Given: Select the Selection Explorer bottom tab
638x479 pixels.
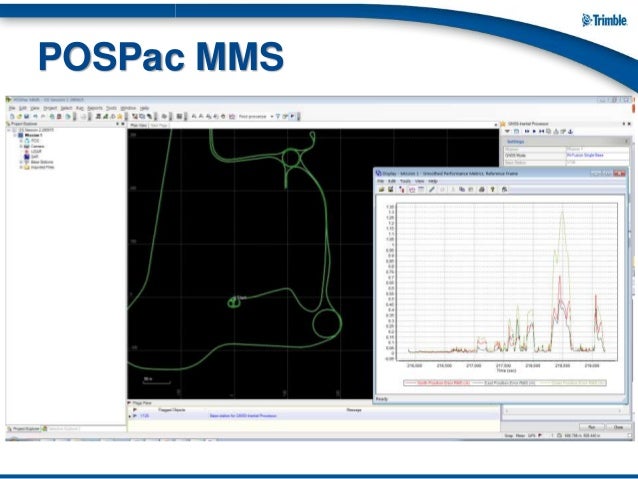Looking at the screenshot, I should coord(60,429).
